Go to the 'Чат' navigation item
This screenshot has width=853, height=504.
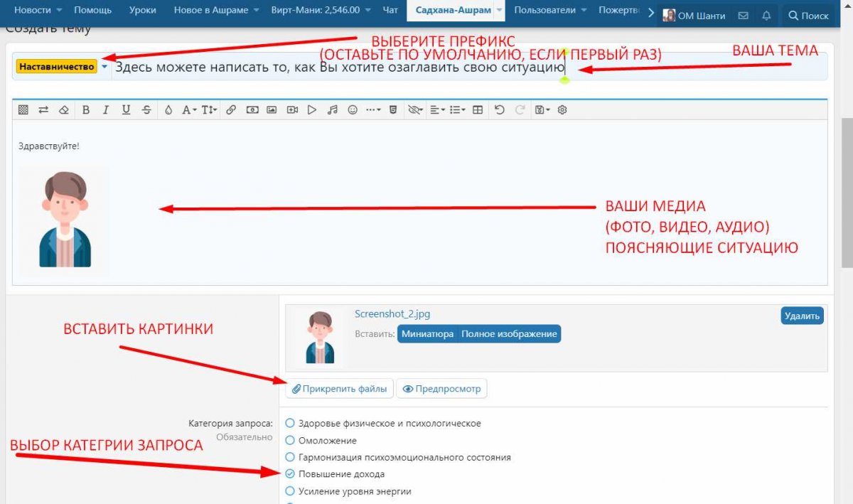click(x=390, y=11)
